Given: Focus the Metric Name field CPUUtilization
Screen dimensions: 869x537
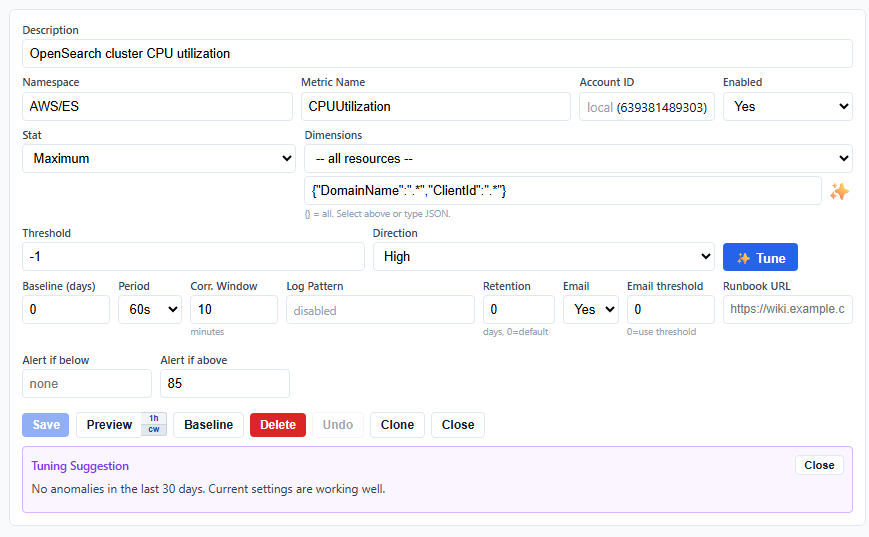Looking at the screenshot, I should pyautogui.click(x=436, y=106).
